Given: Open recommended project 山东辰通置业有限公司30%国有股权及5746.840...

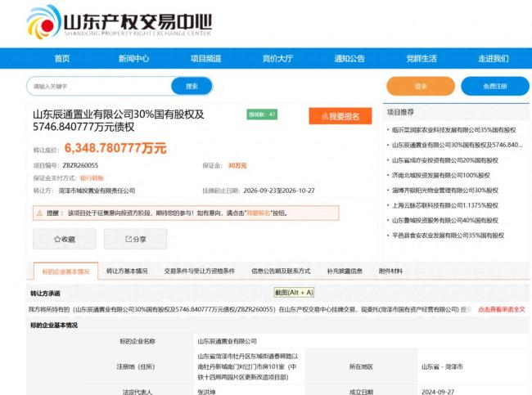Looking at the screenshot, I should [457, 145].
